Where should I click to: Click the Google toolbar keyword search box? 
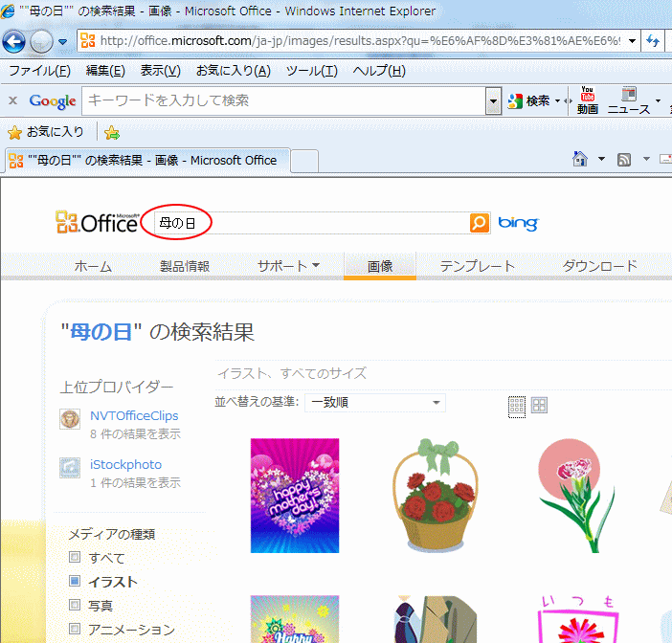pos(283,100)
